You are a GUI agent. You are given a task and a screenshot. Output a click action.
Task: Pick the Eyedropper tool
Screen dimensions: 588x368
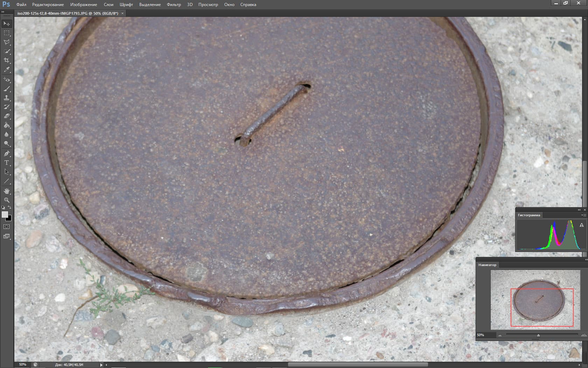(x=7, y=70)
